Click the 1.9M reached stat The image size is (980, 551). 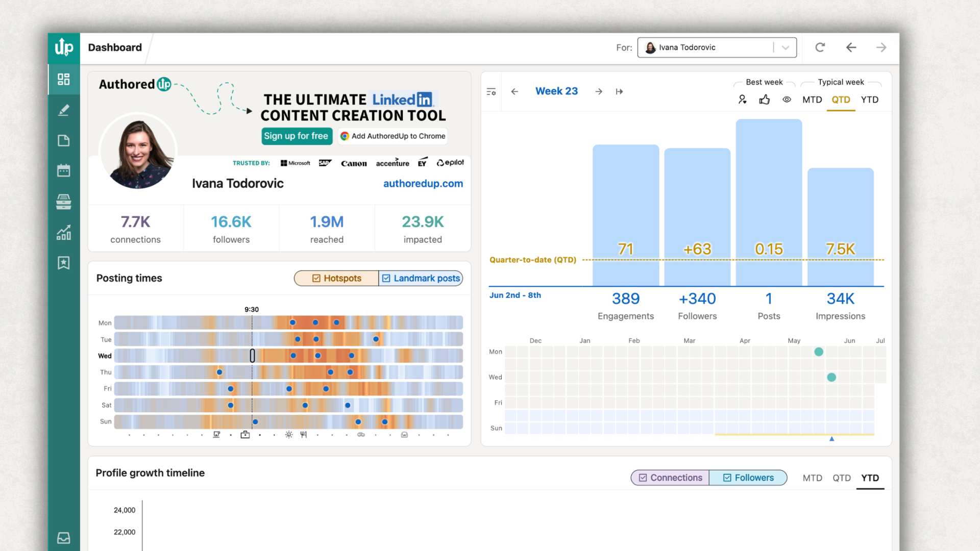(327, 229)
